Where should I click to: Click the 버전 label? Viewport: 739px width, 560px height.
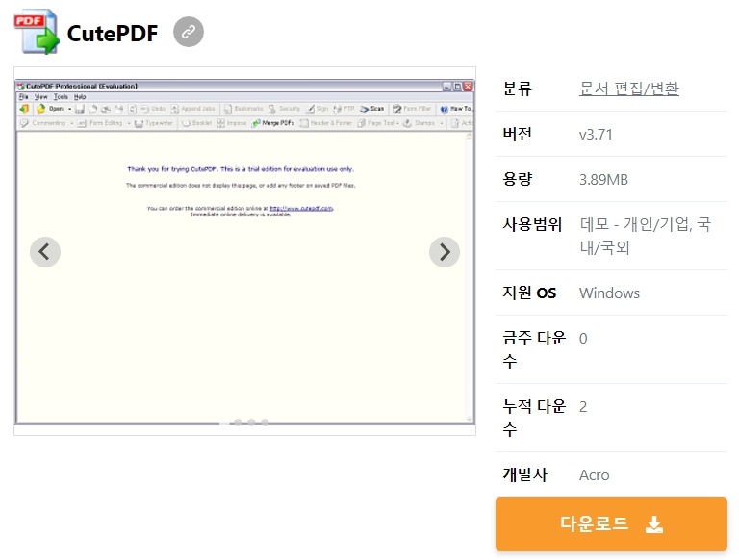pyautogui.click(x=517, y=134)
